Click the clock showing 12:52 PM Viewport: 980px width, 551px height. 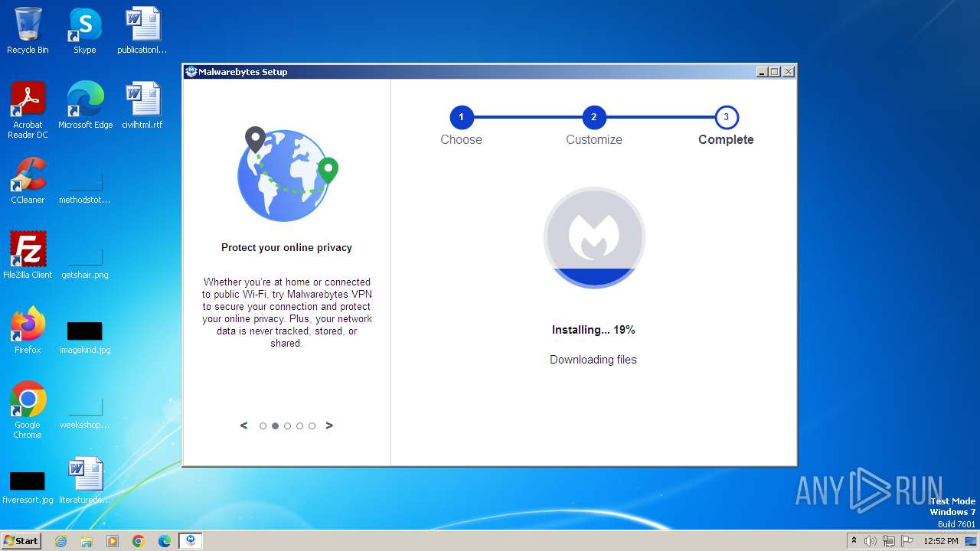pos(940,541)
